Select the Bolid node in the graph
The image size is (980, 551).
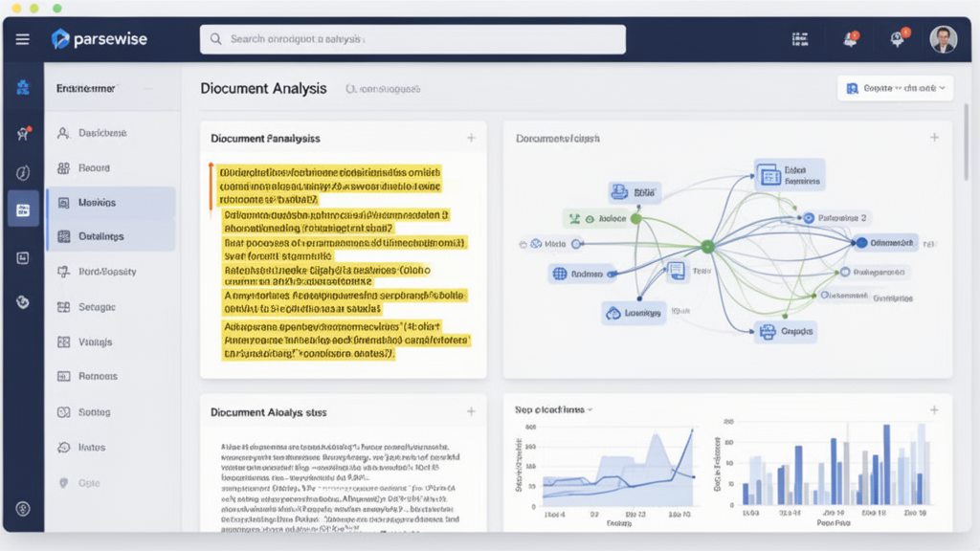[635, 192]
